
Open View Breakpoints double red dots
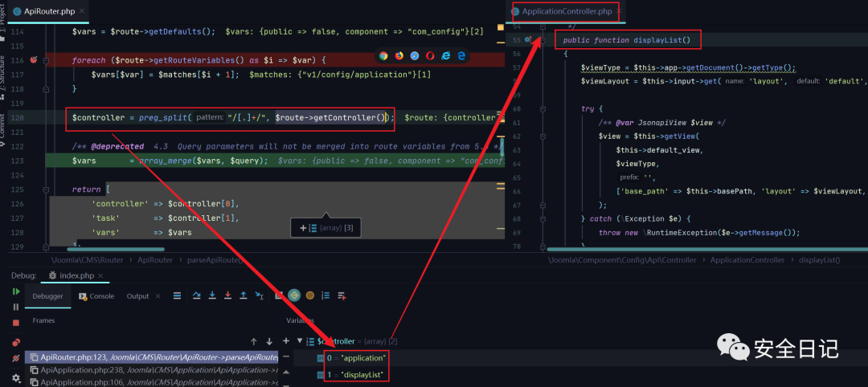(16, 342)
